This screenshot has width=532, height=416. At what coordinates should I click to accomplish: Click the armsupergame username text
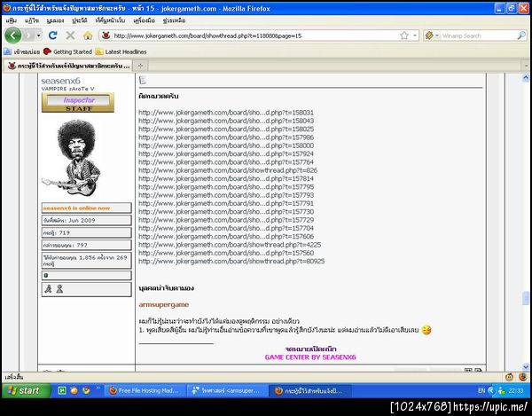point(163,305)
